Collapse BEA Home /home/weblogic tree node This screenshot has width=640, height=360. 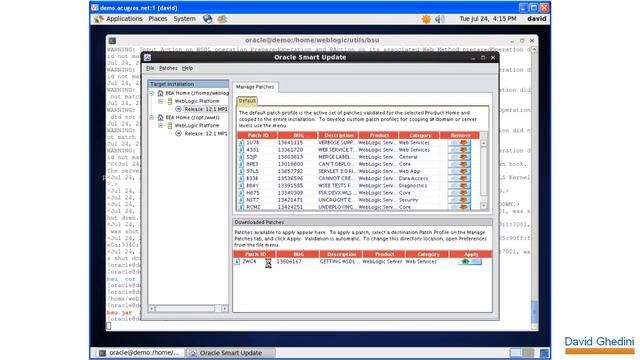pos(151,93)
